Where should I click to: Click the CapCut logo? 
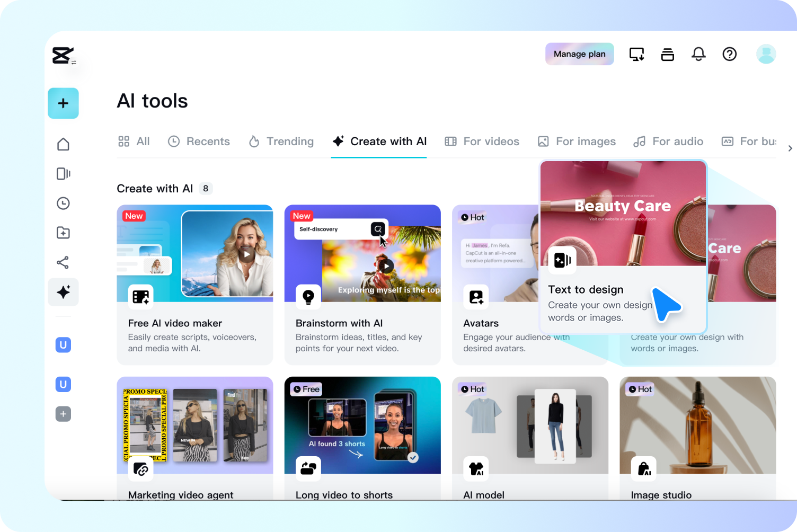click(x=63, y=55)
